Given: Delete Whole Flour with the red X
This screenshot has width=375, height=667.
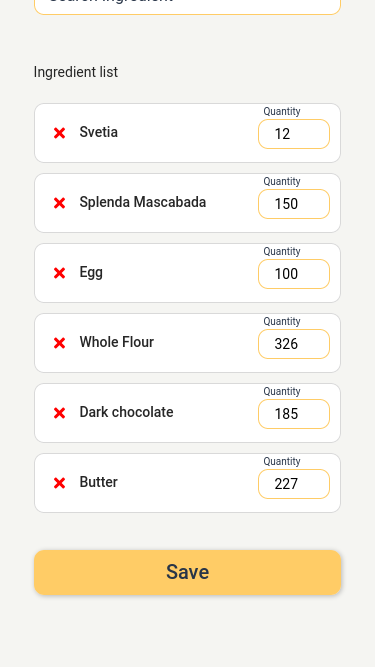Looking at the screenshot, I should tap(60, 343).
